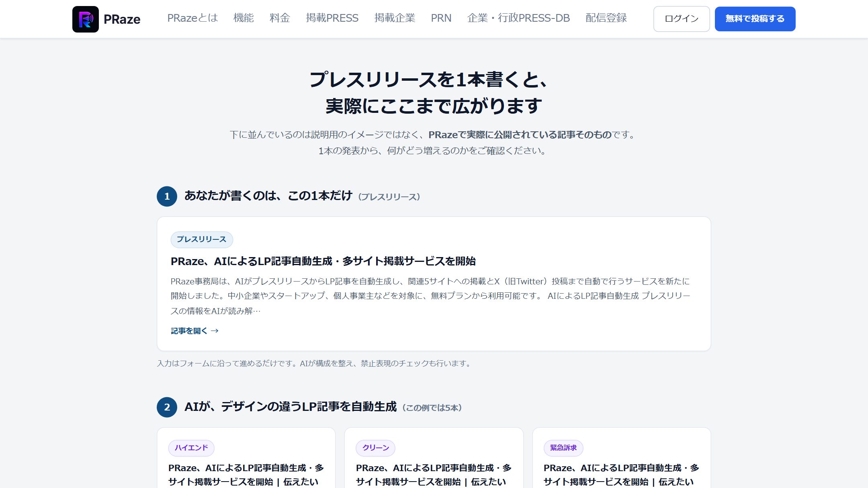Click the 無料で投稿する button
Screen dimensions: 868x488
pyautogui.click(x=755, y=19)
